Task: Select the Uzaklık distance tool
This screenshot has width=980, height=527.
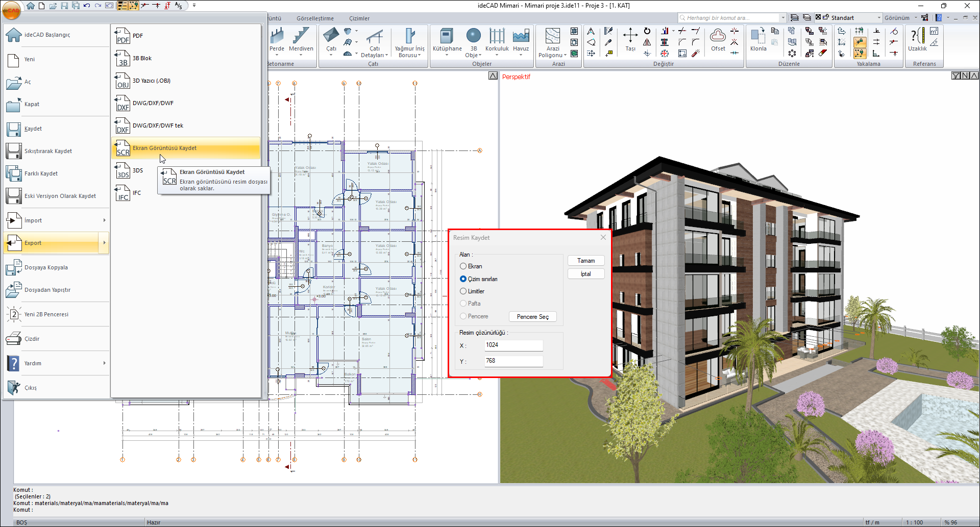Action: [x=917, y=40]
